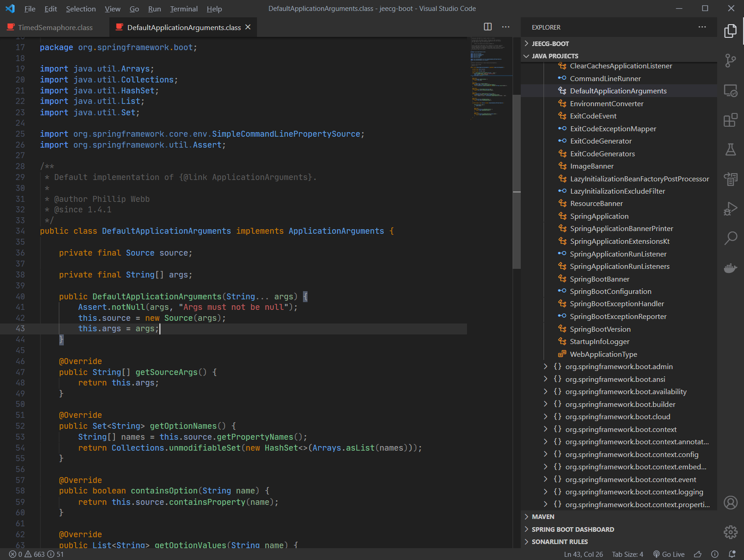
Task: Open the Project Manager view icon
Action: [730, 179]
